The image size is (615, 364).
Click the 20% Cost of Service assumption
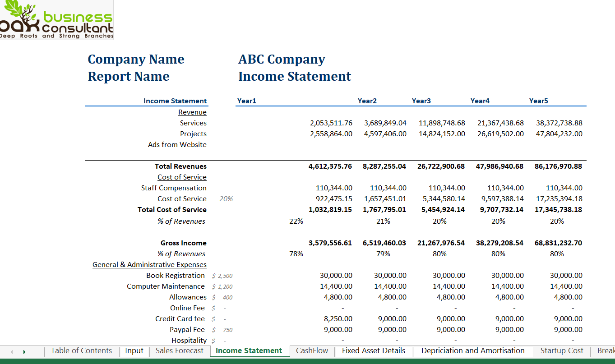point(226,199)
